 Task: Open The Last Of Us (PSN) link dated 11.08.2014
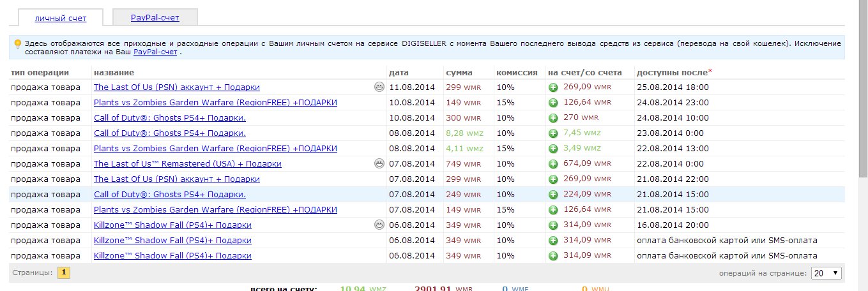(x=177, y=87)
